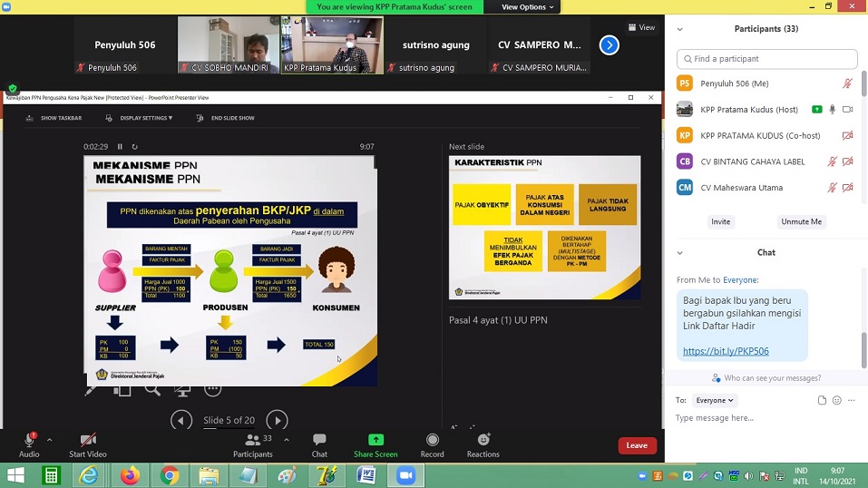Click the emoji icon in chat box
Viewport: 868px width, 488px height.
[837, 400]
